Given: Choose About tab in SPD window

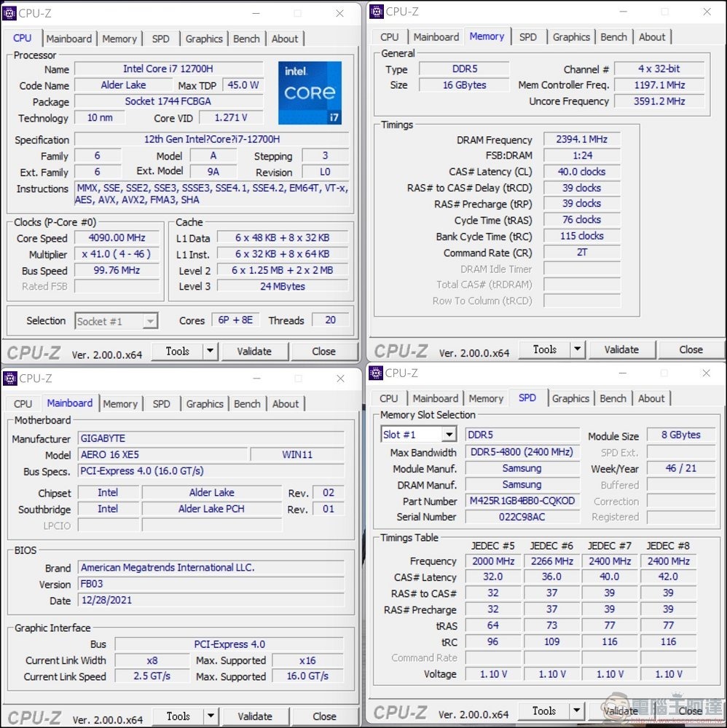Looking at the screenshot, I should tap(651, 398).
